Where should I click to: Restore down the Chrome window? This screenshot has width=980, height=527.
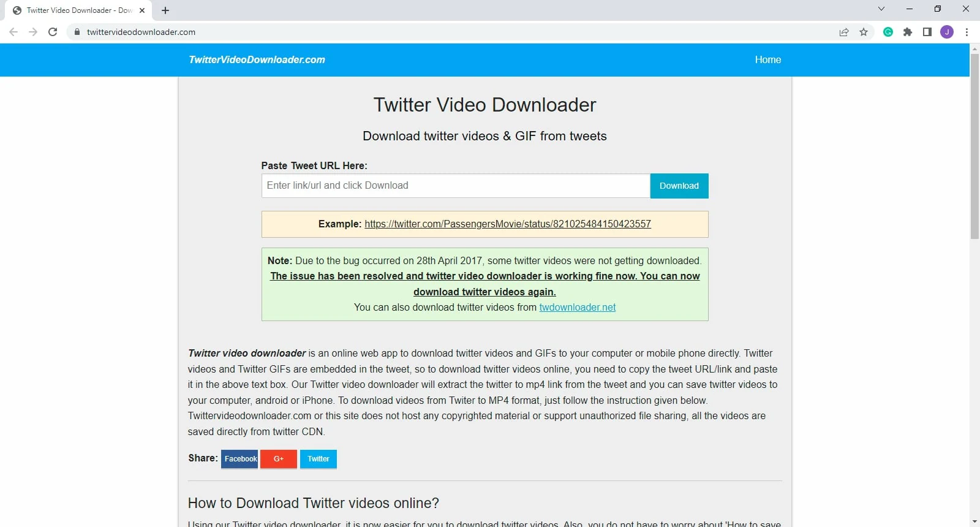[938, 9]
